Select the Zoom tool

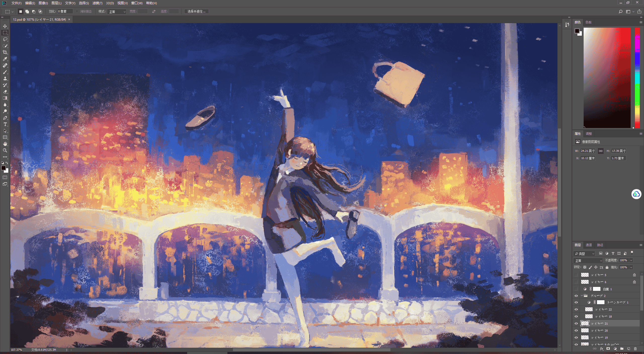[x=5, y=150]
